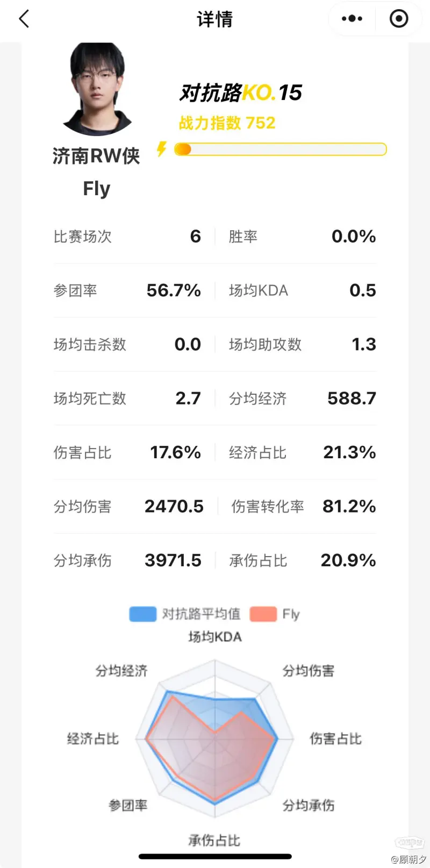Select the 比赛场次 stat row
This screenshot has width=430, height=868.
point(127,237)
